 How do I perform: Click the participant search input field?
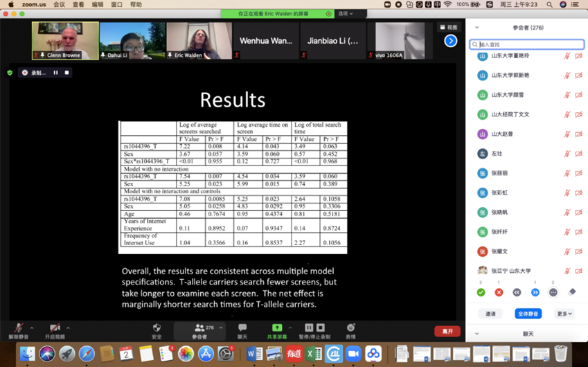(530, 44)
